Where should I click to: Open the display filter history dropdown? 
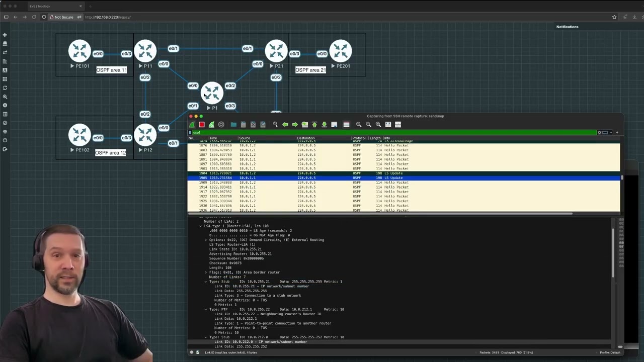point(611,133)
